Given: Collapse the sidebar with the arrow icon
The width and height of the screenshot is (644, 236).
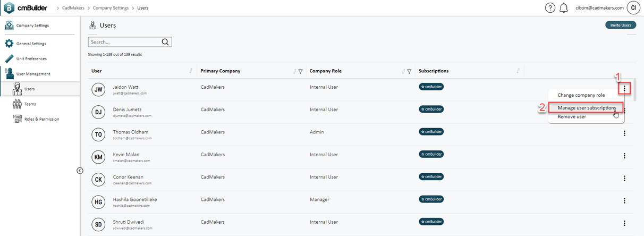Looking at the screenshot, I should (x=80, y=171).
